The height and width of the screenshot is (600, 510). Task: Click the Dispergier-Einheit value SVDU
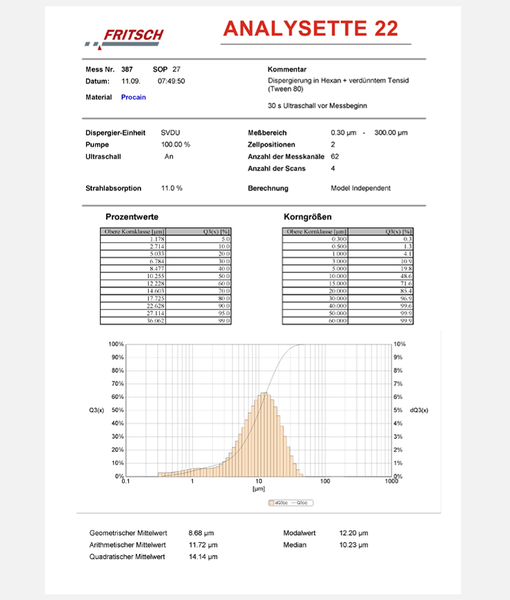[170, 133]
